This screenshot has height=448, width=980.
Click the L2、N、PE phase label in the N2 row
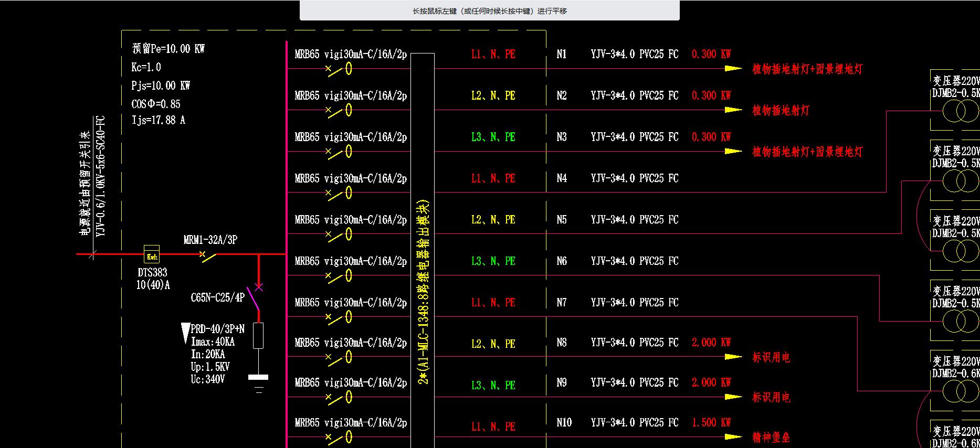pyautogui.click(x=493, y=96)
